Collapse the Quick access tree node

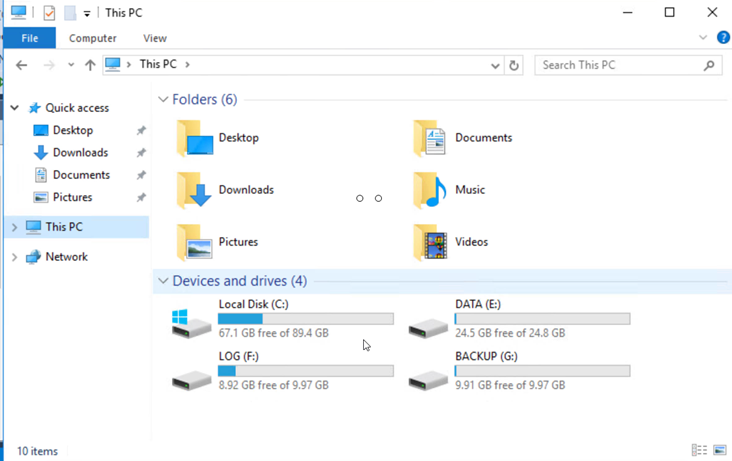pos(15,108)
